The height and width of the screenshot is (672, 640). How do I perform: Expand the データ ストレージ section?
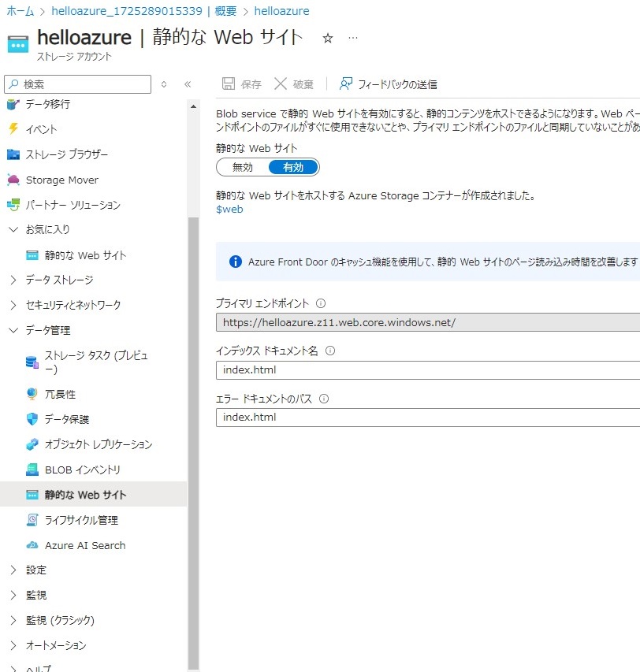[13, 280]
